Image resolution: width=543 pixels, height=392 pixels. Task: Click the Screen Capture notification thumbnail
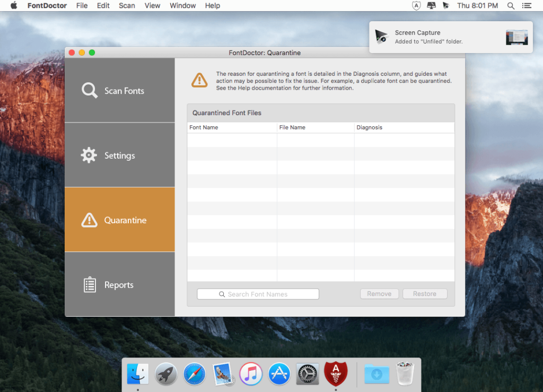(x=516, y=37)
